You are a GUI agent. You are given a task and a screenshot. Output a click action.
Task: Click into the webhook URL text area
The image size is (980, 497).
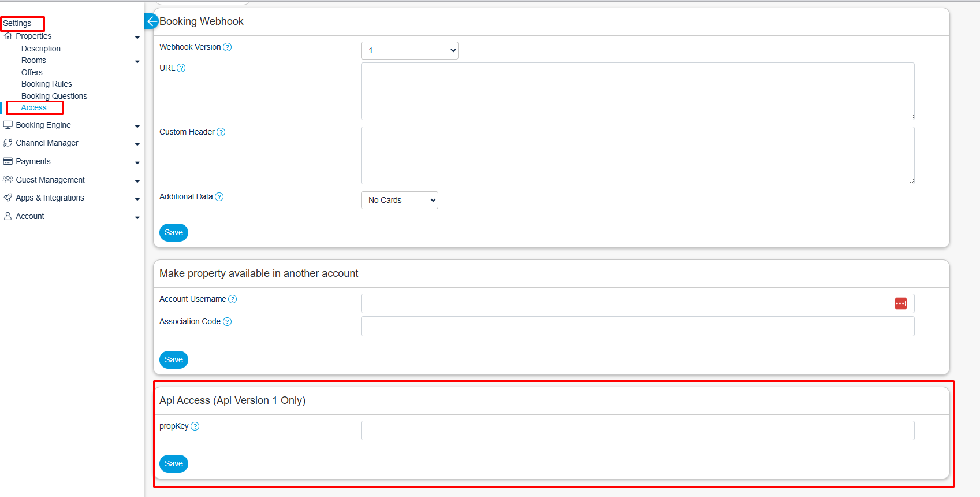[637, 91]
